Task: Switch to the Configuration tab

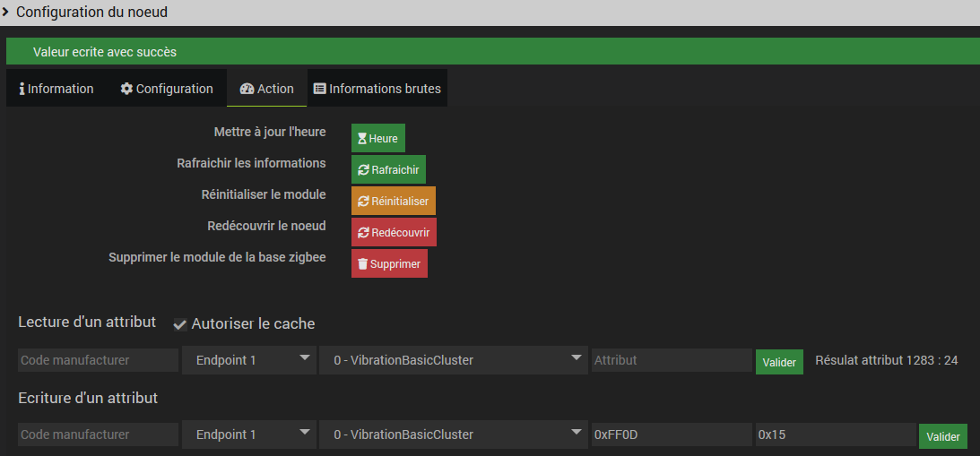Action: coord(167,89)
